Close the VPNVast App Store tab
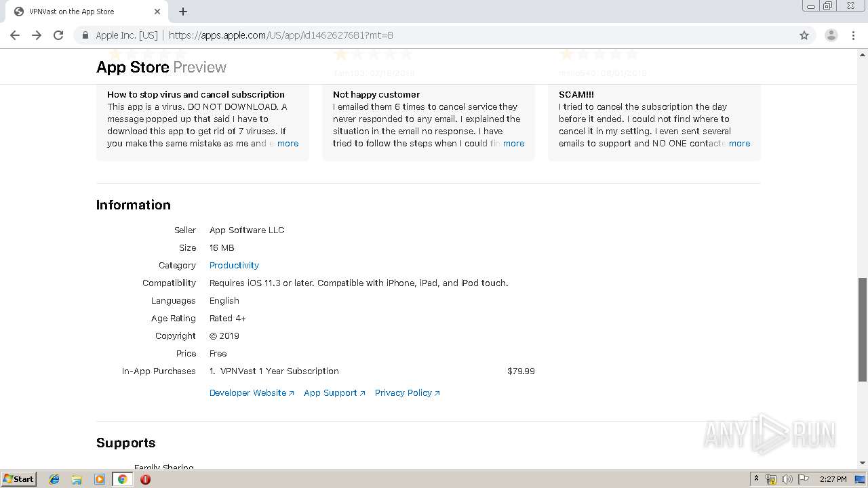The height and width of the screenshot is (488, 868). pos(157,12)
